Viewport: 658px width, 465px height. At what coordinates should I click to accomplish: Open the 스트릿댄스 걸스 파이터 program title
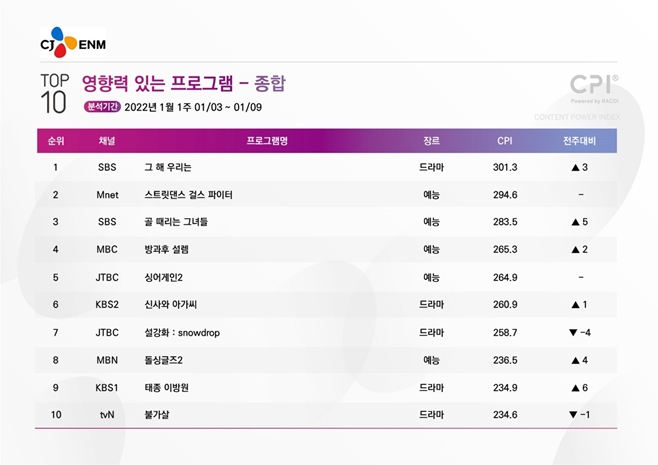188,194
